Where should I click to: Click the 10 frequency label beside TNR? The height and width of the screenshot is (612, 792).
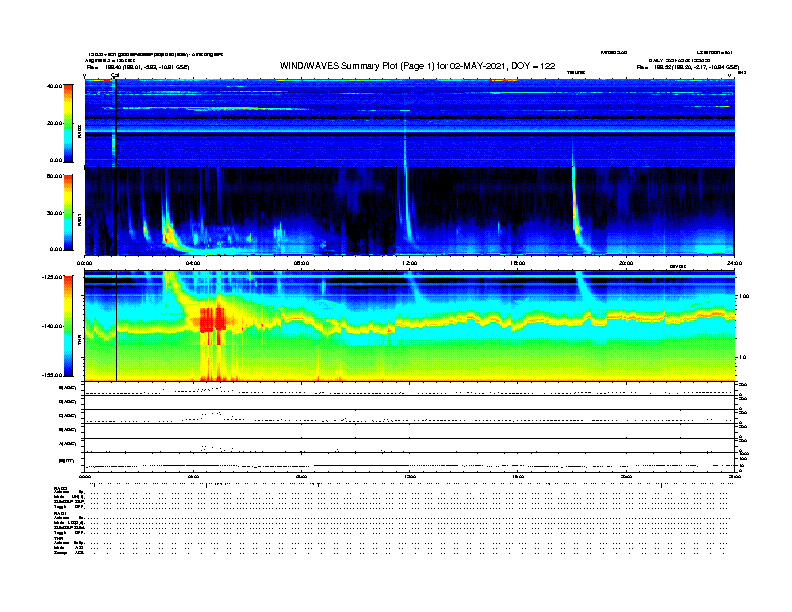pos(742,357)
